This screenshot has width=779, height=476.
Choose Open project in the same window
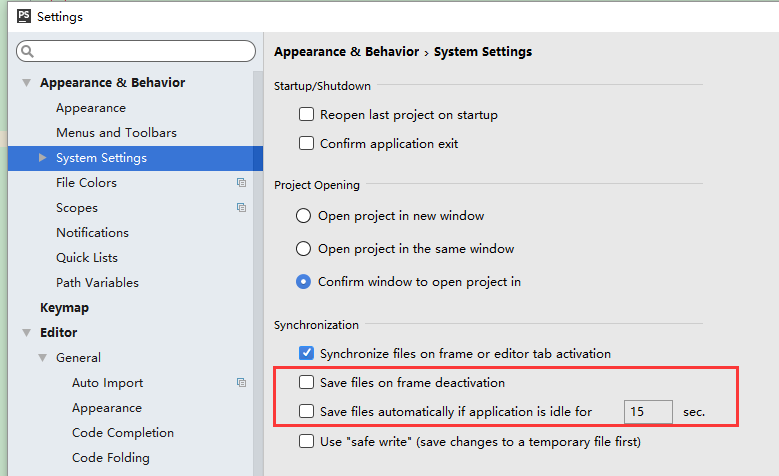[x=304, y=249]
